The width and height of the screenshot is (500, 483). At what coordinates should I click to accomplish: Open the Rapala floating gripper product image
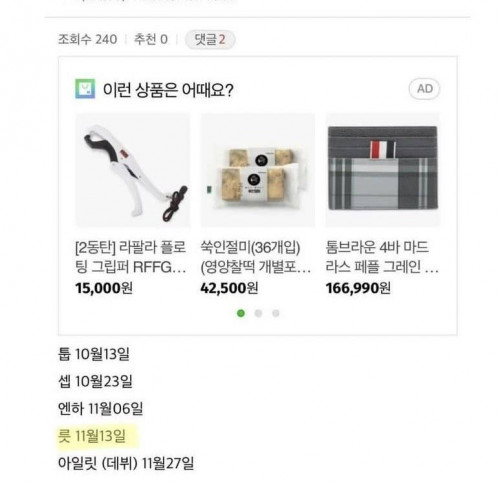(133, 170)
